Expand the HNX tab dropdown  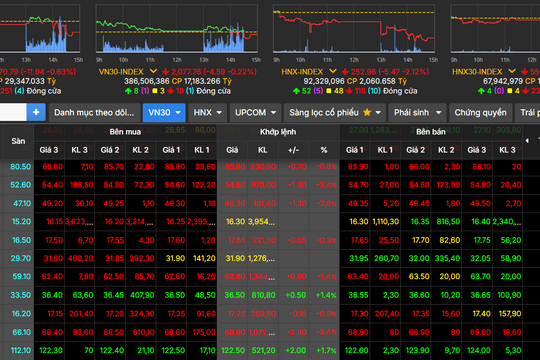219,113
